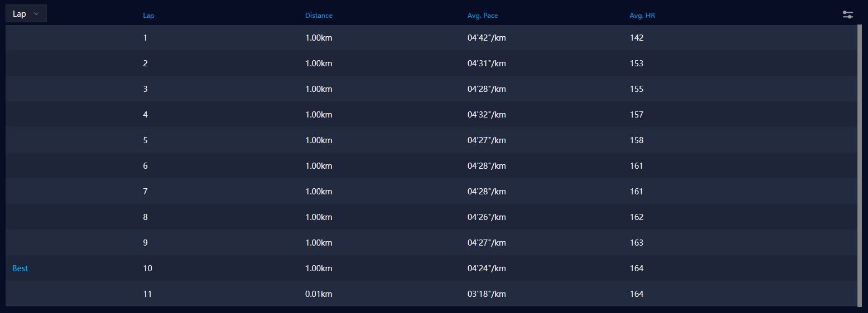Click lap 11 pace 03'18"/km
This screenshot has width=868, height=313.
[487, 294]
